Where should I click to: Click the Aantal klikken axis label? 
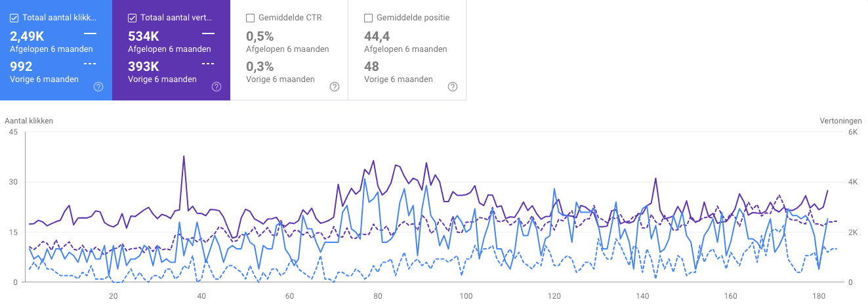(29, 121)
